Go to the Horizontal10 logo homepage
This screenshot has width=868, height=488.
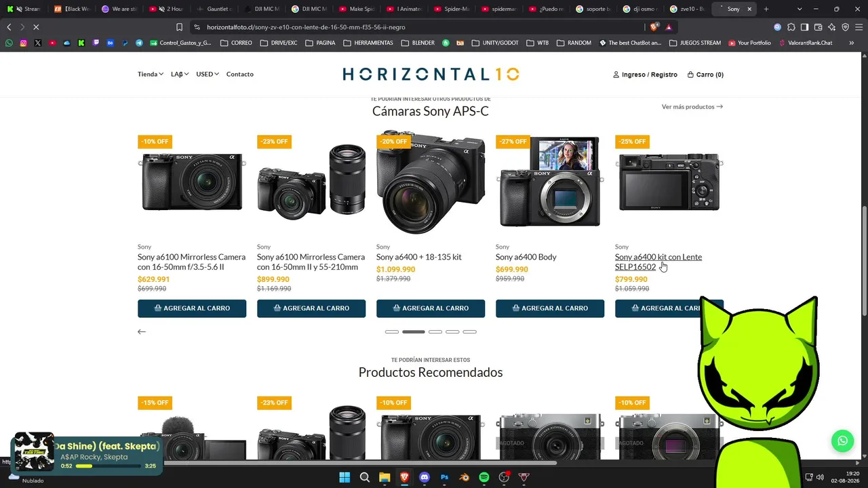(x=431, y=74)
